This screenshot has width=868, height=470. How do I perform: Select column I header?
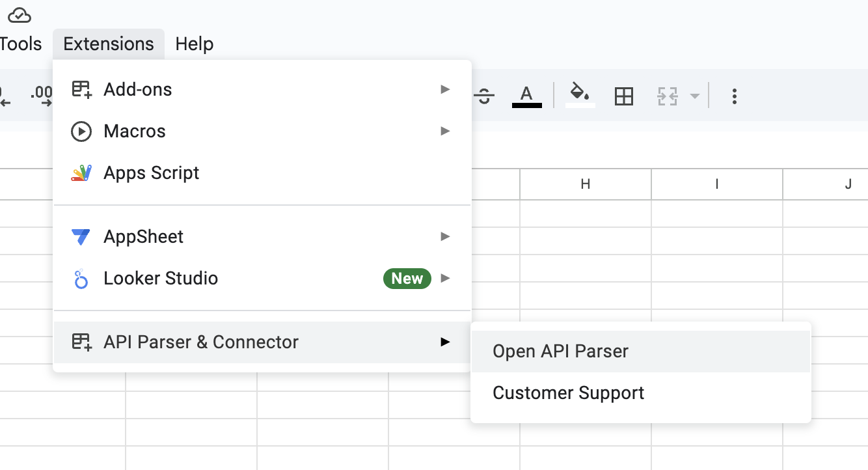click(x=717, y=184)
